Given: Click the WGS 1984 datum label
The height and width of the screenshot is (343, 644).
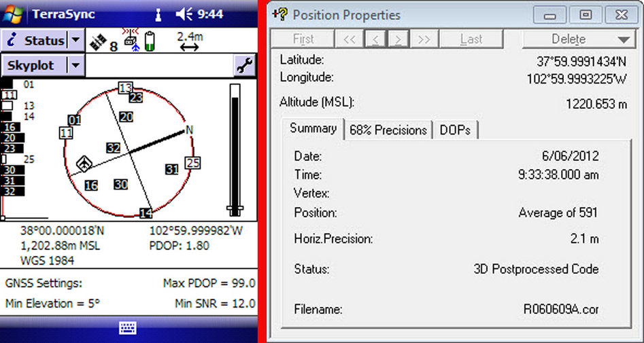Looking at the screenshot, I should click(47, 261).
